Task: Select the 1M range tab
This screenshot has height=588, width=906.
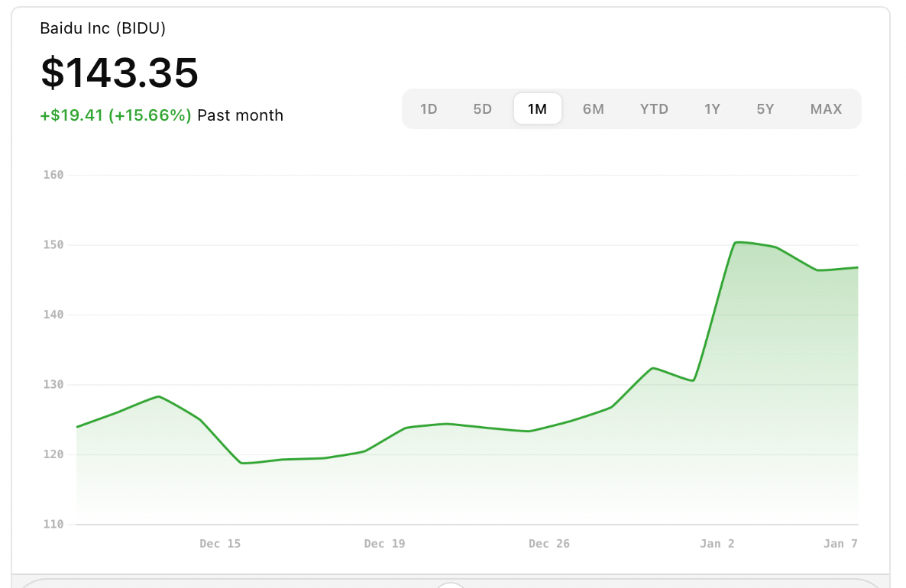Action: click(537, 108)
